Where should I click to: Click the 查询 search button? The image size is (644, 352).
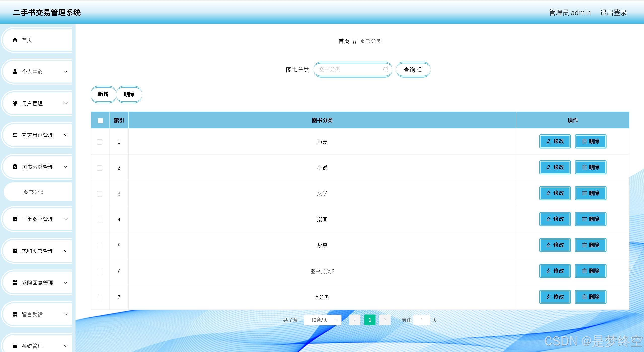413,70
